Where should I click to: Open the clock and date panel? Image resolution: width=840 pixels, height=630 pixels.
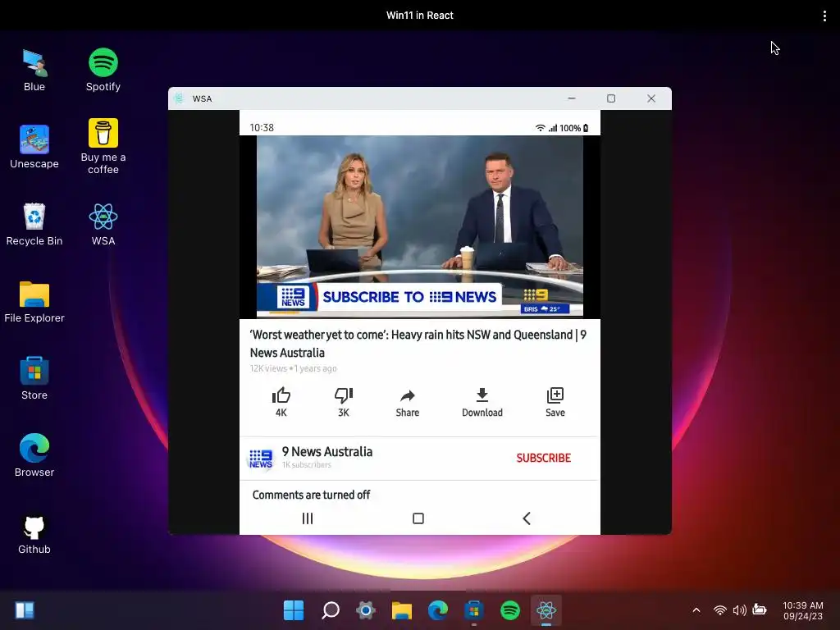tap(802, 610)
